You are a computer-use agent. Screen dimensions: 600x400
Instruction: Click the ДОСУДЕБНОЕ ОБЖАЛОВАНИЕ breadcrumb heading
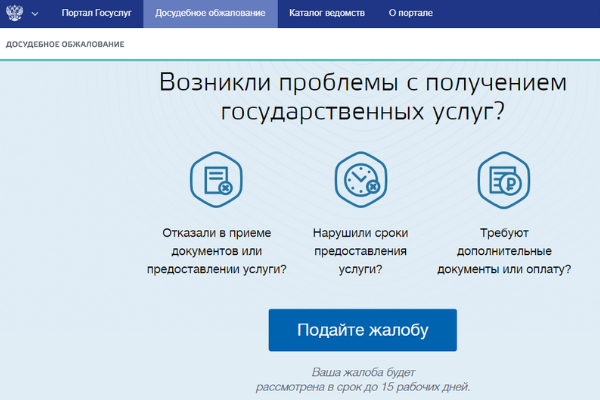point(65,44)
